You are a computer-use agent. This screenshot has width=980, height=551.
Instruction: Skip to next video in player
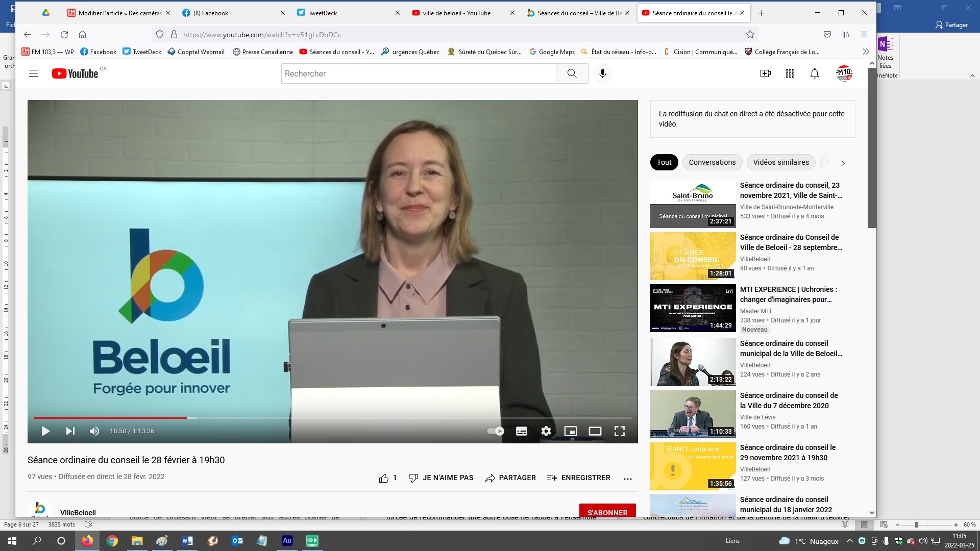[70, 431]
